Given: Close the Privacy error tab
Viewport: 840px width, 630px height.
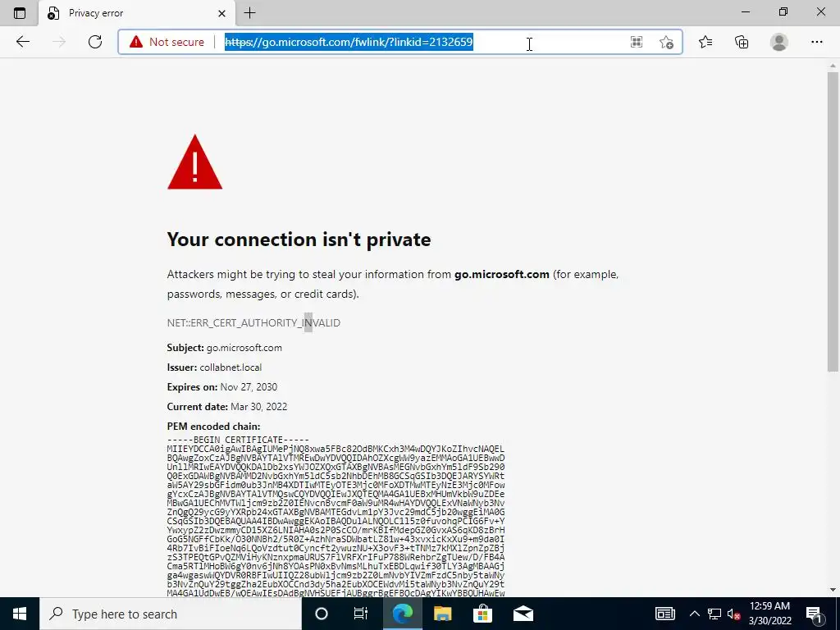Looking at the screenshot, I should coord(221,13).
